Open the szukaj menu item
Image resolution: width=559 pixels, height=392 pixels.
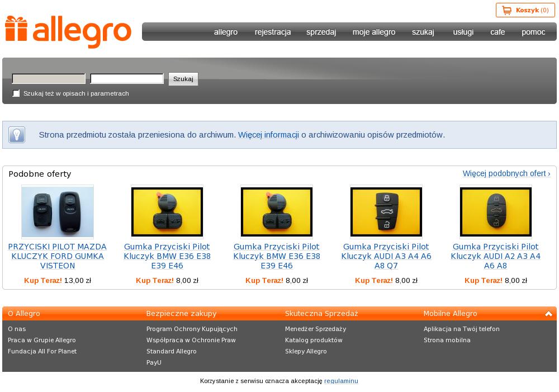(x=423, y=32)
